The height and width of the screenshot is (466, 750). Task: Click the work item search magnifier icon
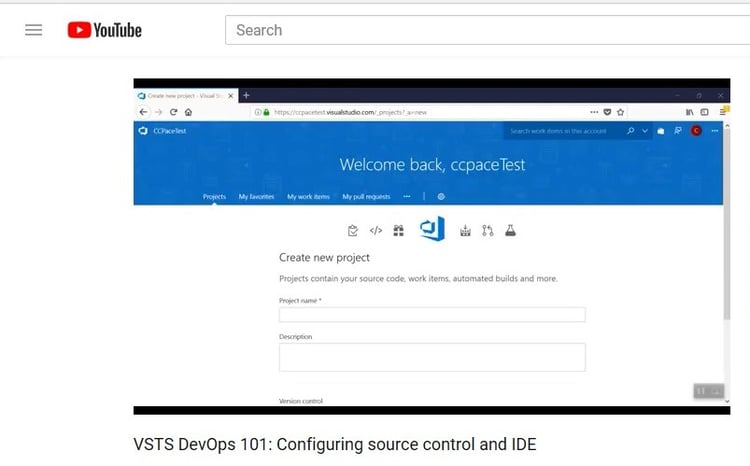tap(630, 131)
